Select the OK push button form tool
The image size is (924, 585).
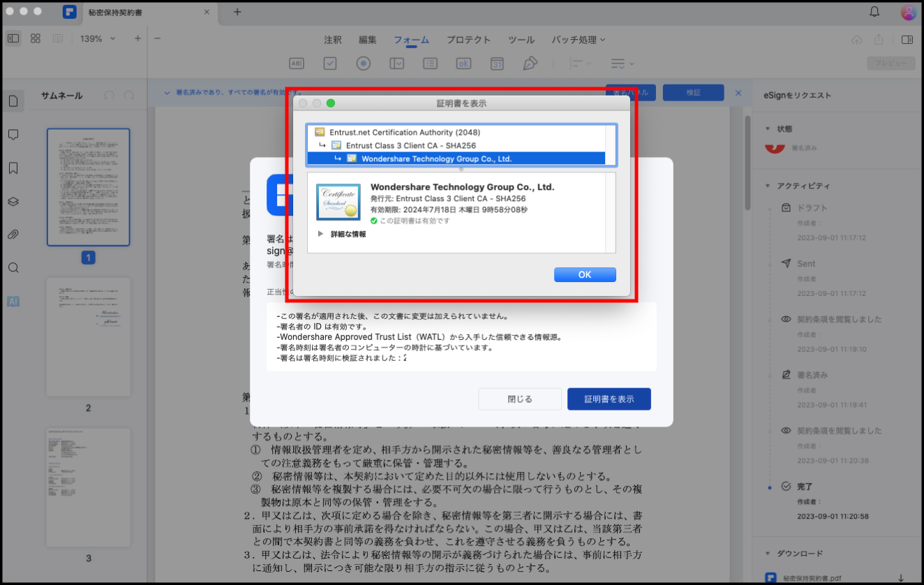463,64
